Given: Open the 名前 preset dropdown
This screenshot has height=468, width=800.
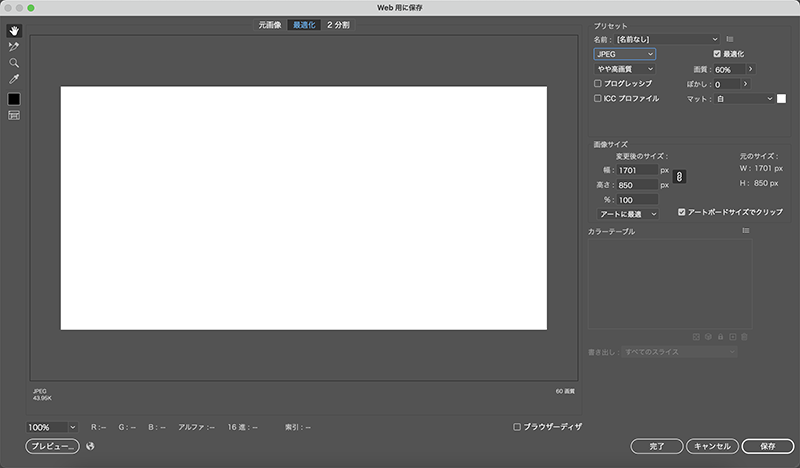Looking at the screenshot, I should pyautogui.click(x=667, y=39).
